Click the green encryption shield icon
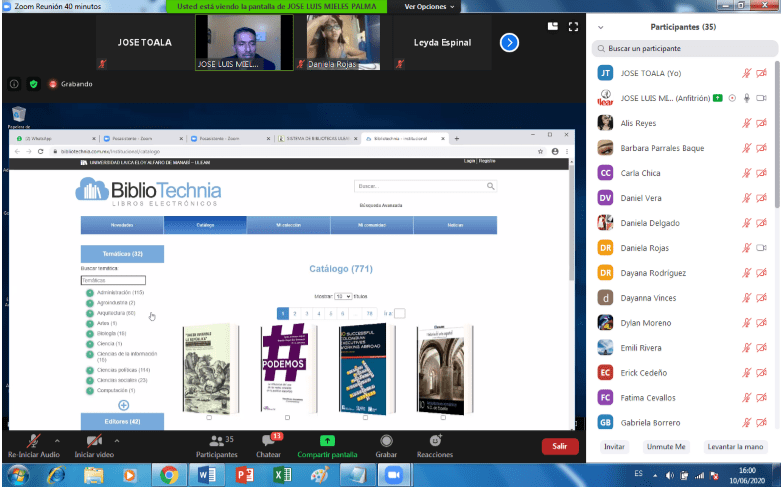782x487 pixels. point(33,84)
